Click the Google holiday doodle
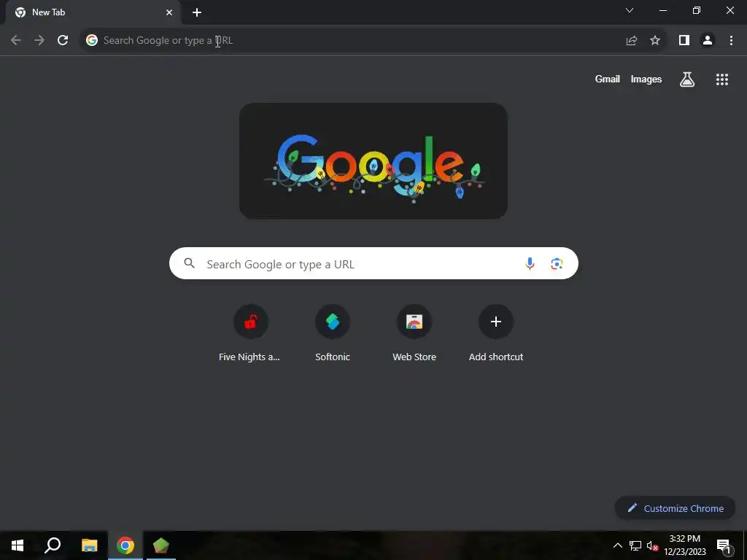 pos(373,161)
